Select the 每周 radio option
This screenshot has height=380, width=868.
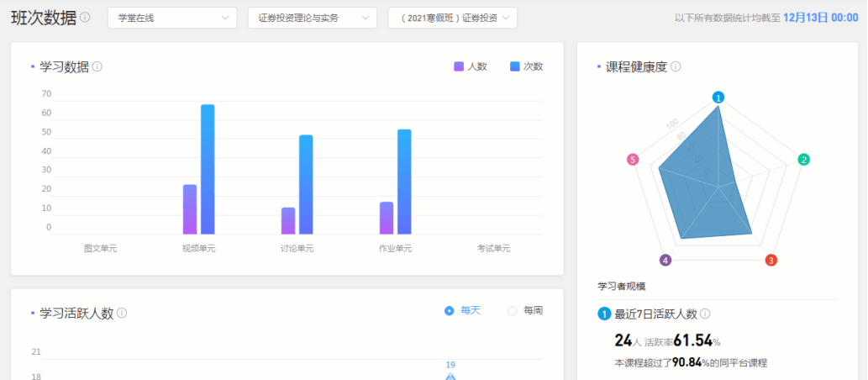pyautogui.click(x=513, y=310)
